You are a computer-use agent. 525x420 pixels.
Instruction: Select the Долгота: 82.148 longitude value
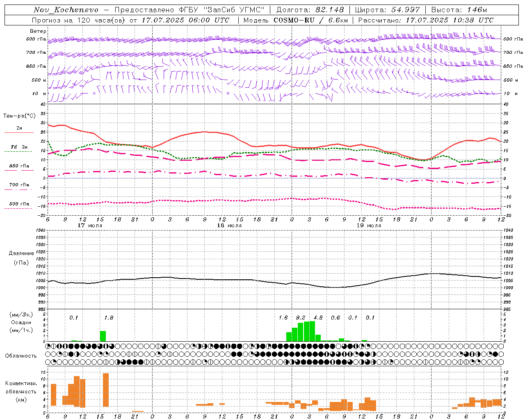click(x=310, y=10)
